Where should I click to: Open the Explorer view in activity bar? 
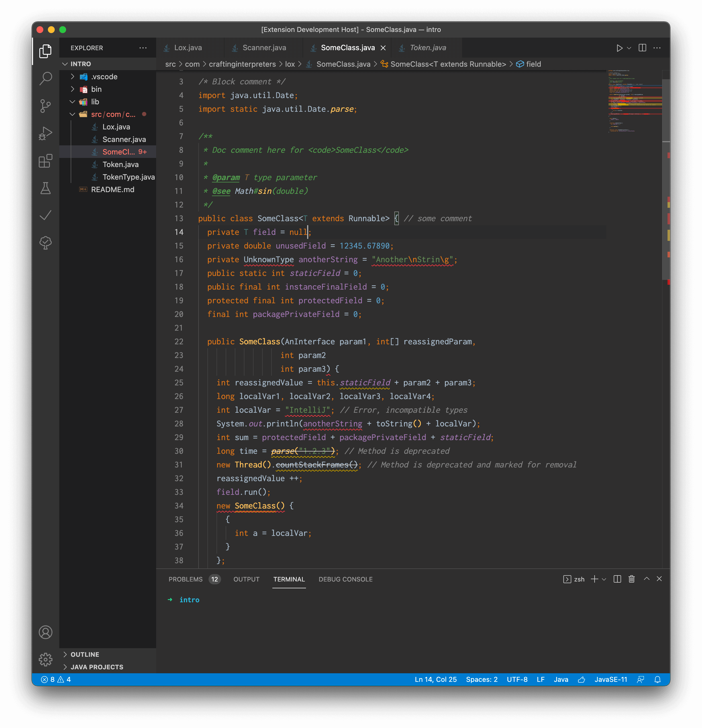45,51
